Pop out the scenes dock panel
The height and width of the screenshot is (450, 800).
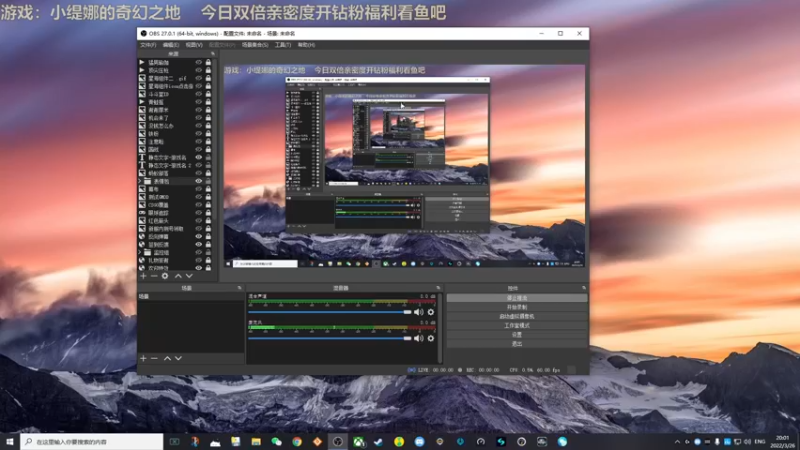point(239,288)
